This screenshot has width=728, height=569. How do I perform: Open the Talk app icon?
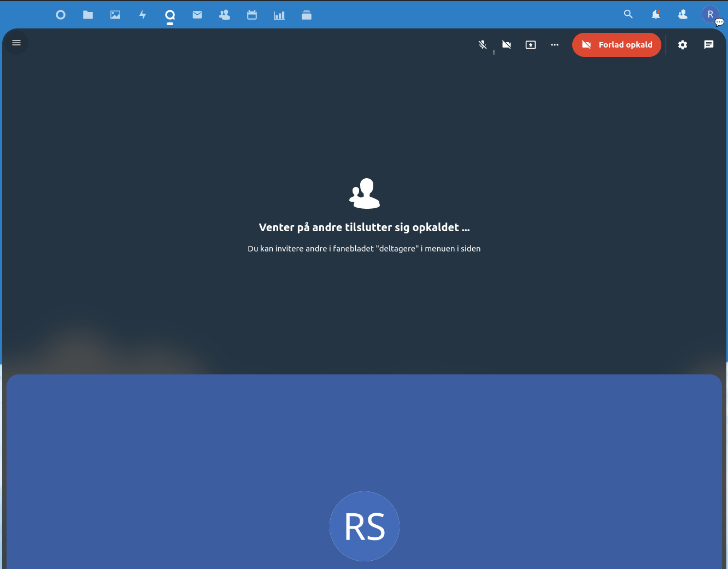coord(170,15)
